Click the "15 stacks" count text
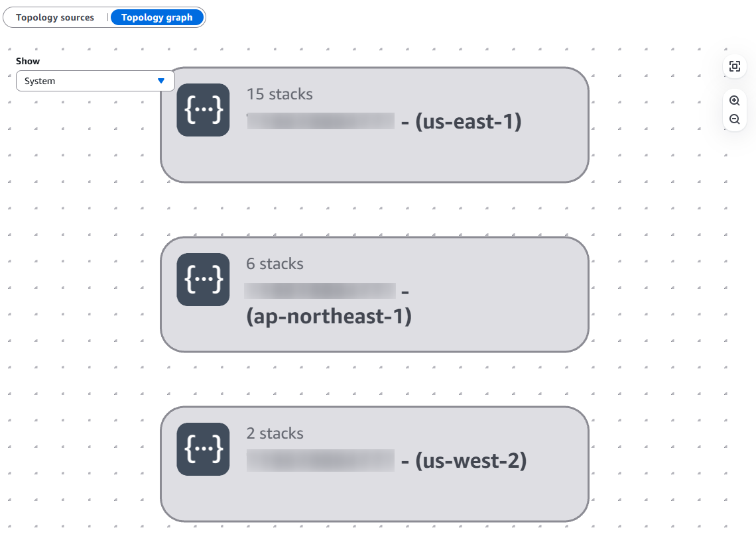Viewport: 756px width, 542px height. [279, 94]
